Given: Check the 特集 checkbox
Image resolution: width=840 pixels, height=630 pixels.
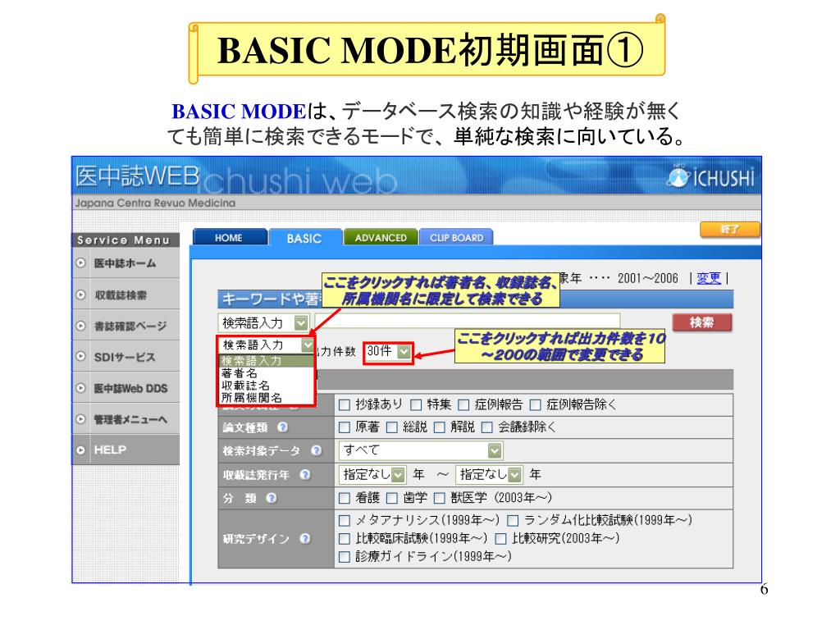Looking at the screenshot, I should tap(416, 405).
